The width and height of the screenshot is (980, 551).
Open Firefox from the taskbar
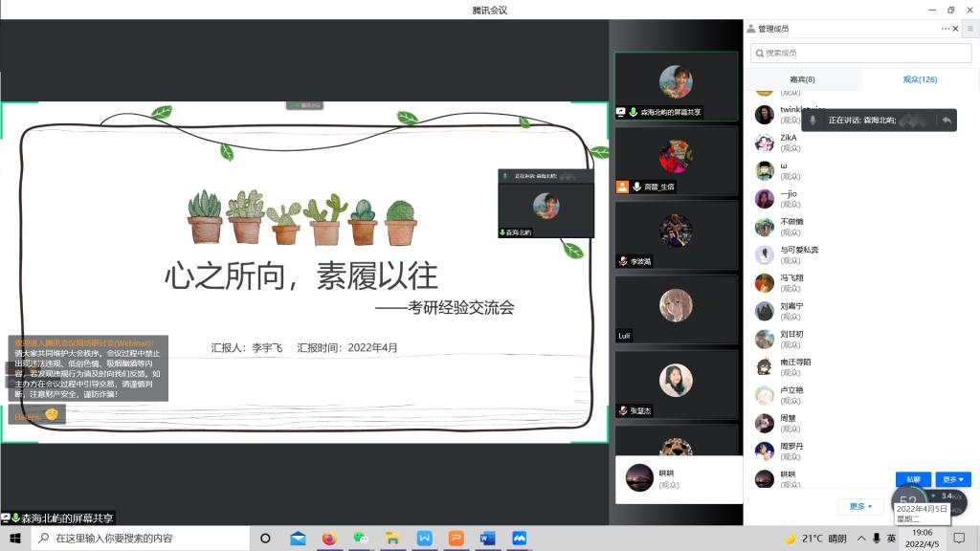coord(329,539)
